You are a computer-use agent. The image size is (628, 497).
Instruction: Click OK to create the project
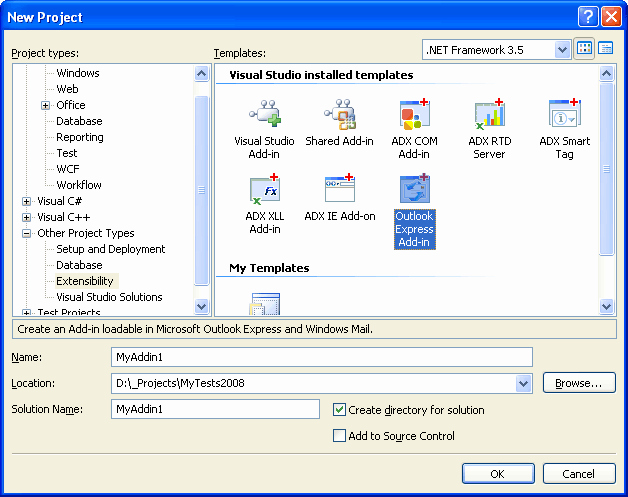pyautogui.click(x=498, y=474)
